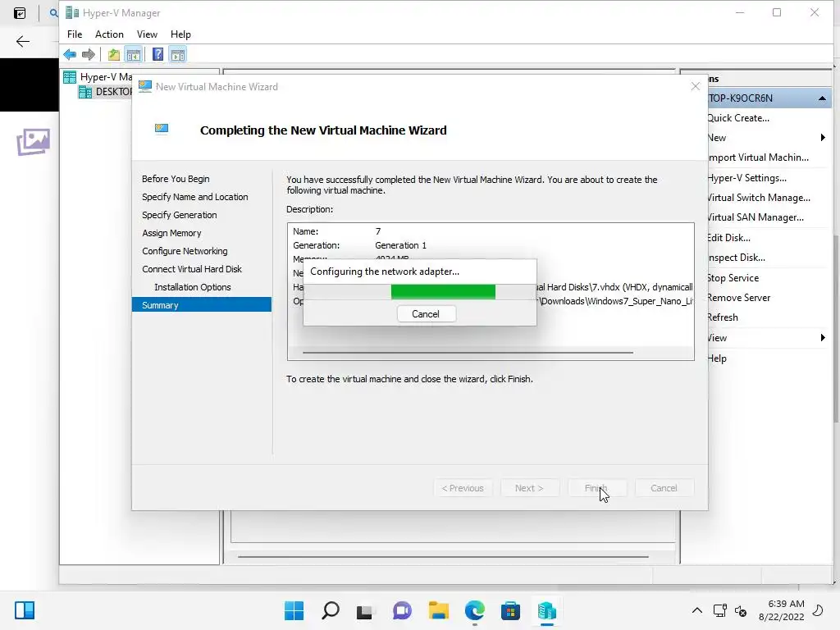The image size is (840, 630).
Task: Show hidden system tray icons
Action: click(x=697, y=610)
